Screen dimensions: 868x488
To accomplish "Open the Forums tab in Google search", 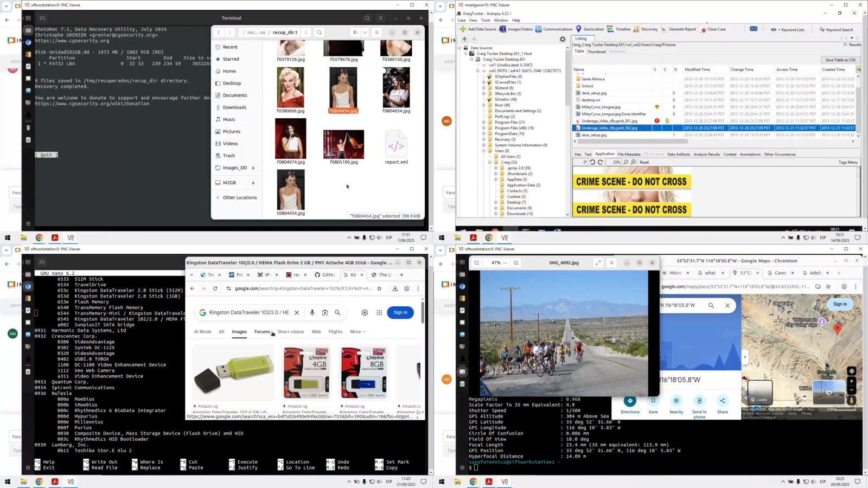I will [x=262, y=332].
